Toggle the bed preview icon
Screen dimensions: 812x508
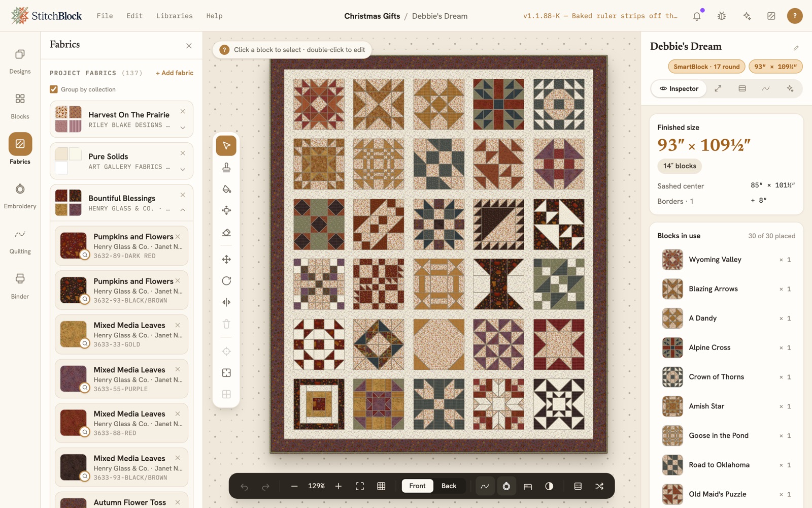pyautogui.click(x=528, y=486)
